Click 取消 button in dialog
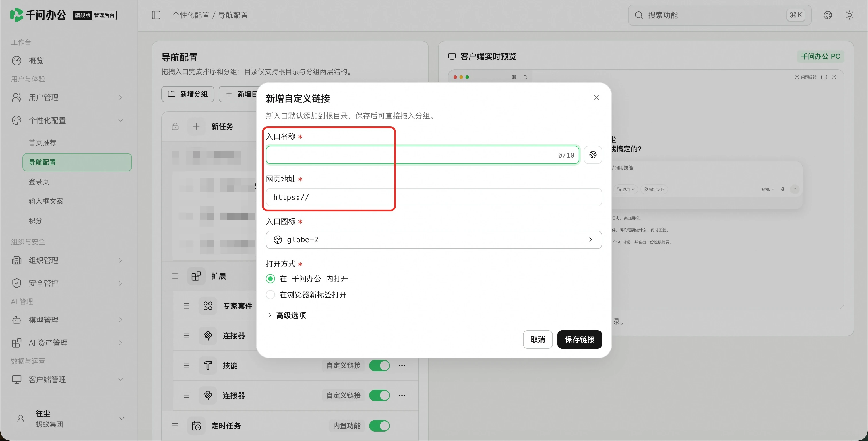 click(x=537, y=339)
